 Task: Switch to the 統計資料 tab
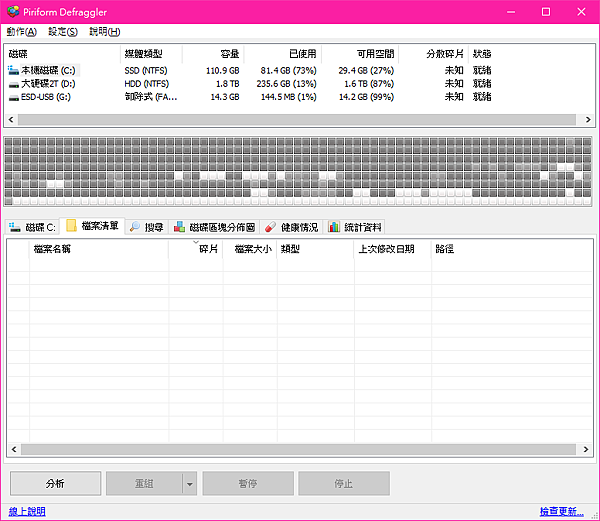coord(355,227)
